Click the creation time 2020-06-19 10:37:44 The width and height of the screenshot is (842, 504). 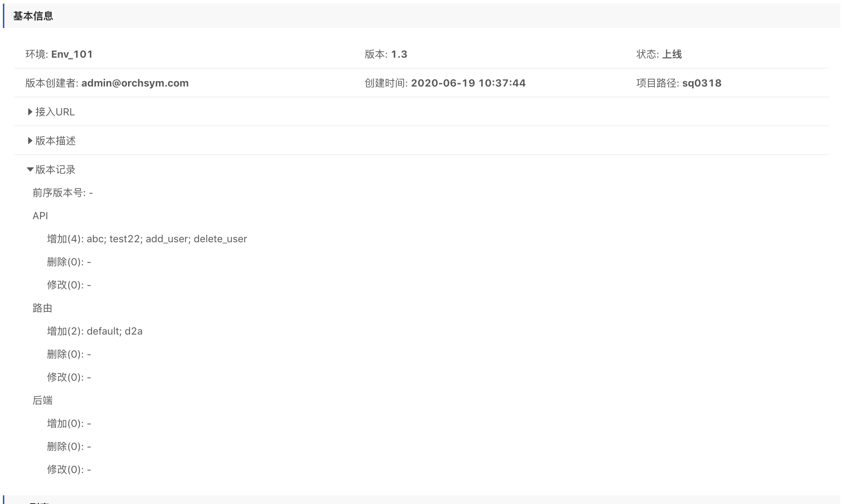pos(468,83)
